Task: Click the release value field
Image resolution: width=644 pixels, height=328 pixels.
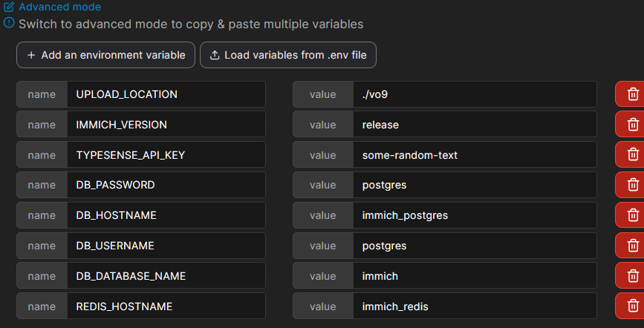Action: pyautogui.click(x=475, y=124)
